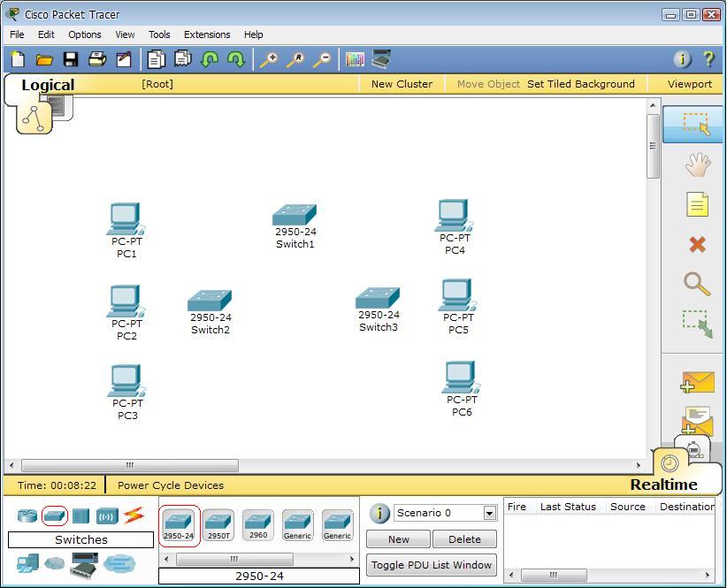Click Set Tiled Background
The width and height of the screenshot is (727, 588).
[580, 84]
